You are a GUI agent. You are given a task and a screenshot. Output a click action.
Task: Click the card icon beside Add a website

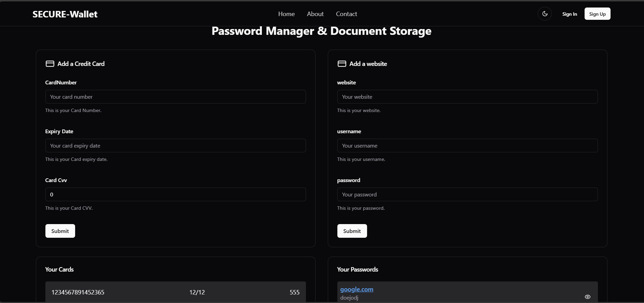tap(342, 64)
